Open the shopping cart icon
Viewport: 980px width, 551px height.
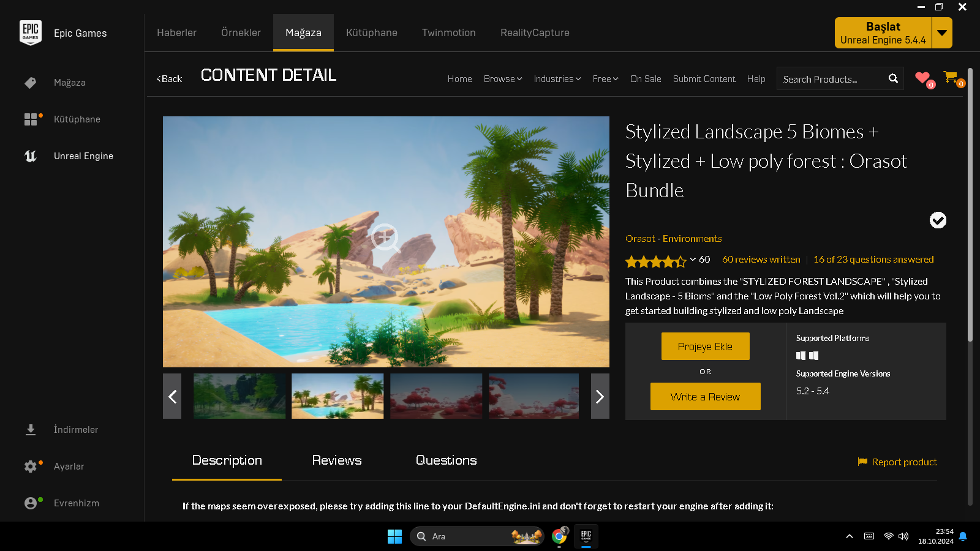pyautogui.click(x=951, y=78)
